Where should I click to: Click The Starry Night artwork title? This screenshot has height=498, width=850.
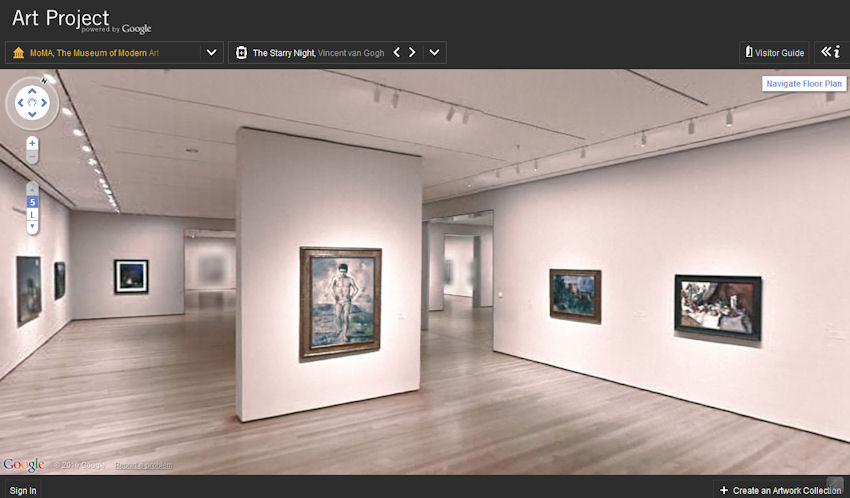click(x=284, y=53)
